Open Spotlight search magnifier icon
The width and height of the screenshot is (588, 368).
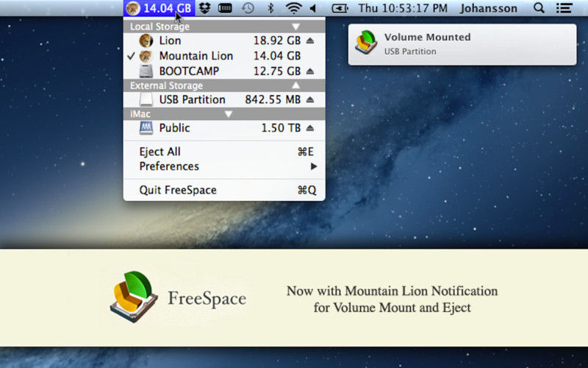coord(539,8)
